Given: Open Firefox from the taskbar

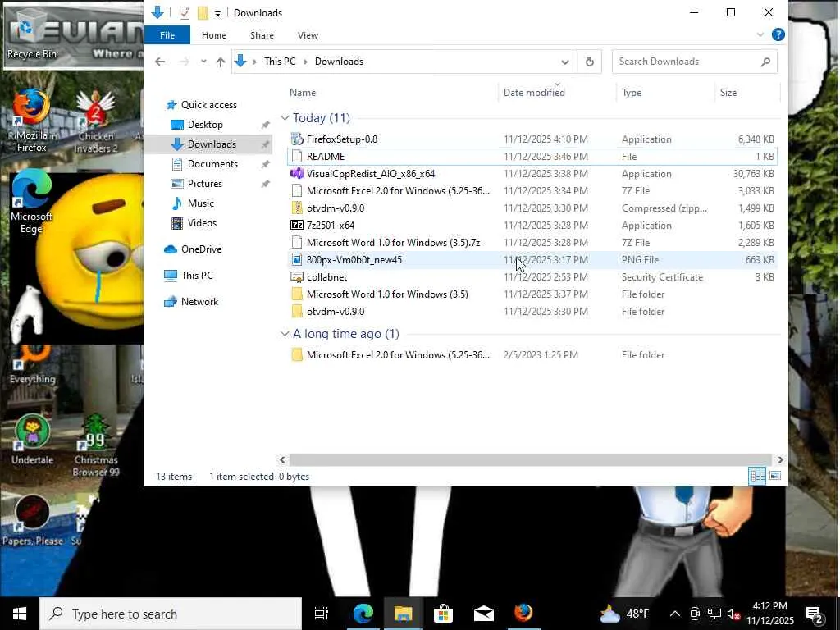Looking at the screenshot, I should tap(523, 614).
